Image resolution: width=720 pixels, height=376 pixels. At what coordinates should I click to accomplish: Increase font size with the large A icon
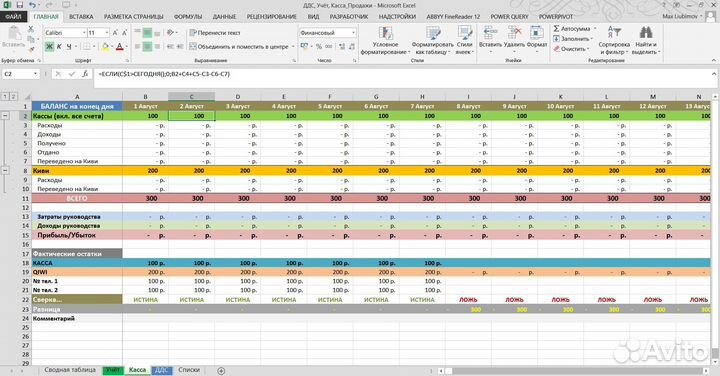click(115, 33)
